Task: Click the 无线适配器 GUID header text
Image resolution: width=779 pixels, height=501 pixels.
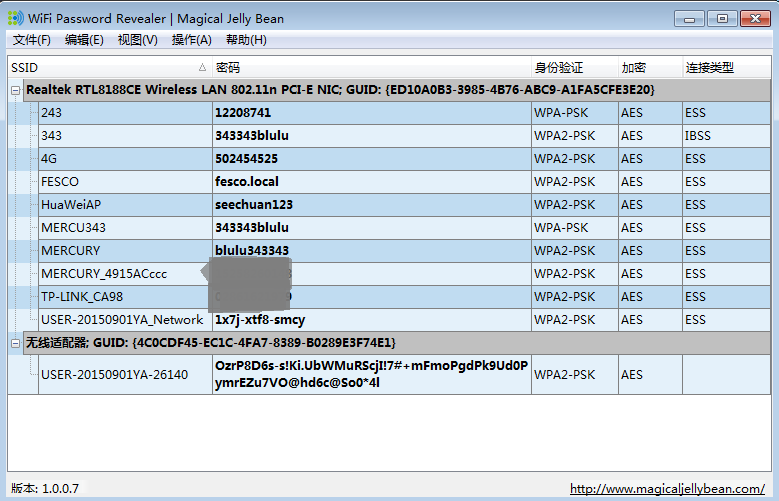Action: click(211, 343)
